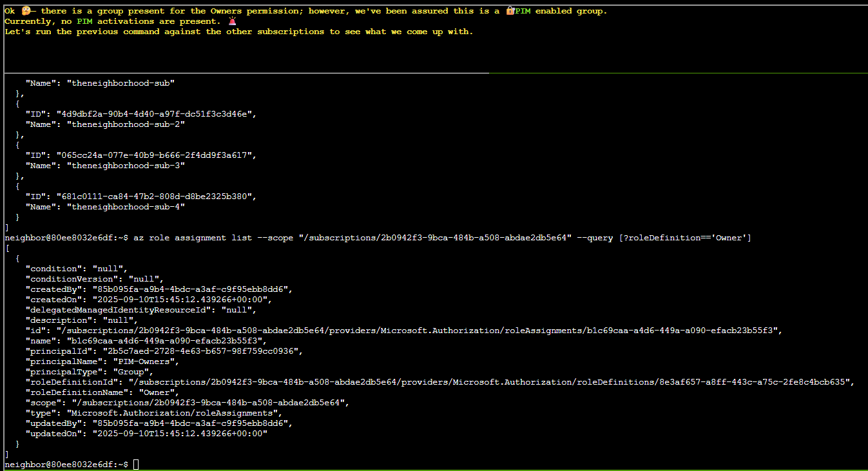Click the name "theneighborhood-sub-2"

pos(126,124)
